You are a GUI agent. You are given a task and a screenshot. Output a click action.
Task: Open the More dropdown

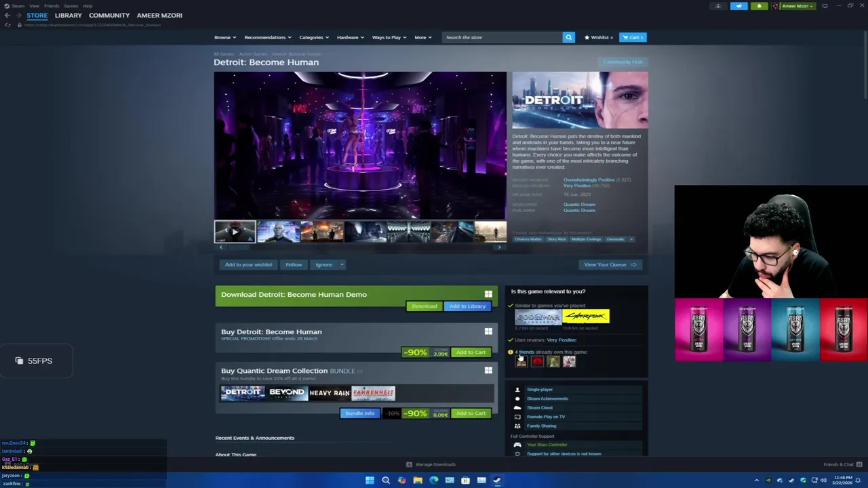(x=423, y=37)
